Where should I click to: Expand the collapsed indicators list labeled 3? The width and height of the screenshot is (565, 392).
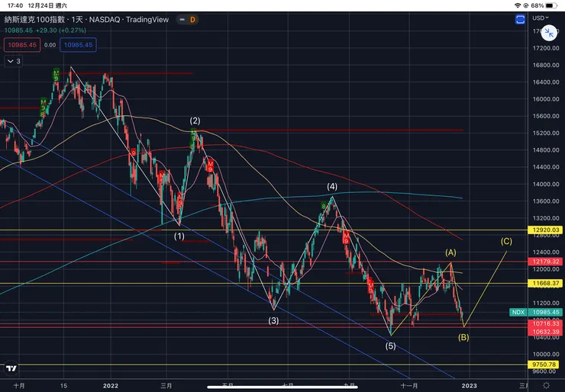[14, 61]
